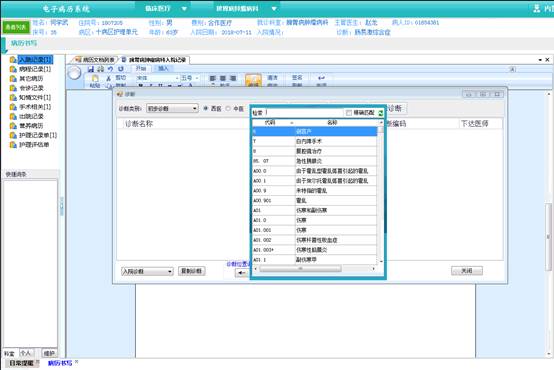The height and width of the screenshot is (370, 554).
Task: Open the 开始 ribbon tab
Action: (141, 69)
